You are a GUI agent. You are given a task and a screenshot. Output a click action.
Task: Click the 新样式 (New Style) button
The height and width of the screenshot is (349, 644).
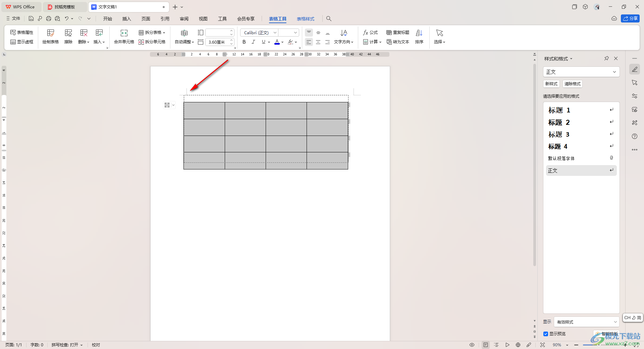click(551, 84)
